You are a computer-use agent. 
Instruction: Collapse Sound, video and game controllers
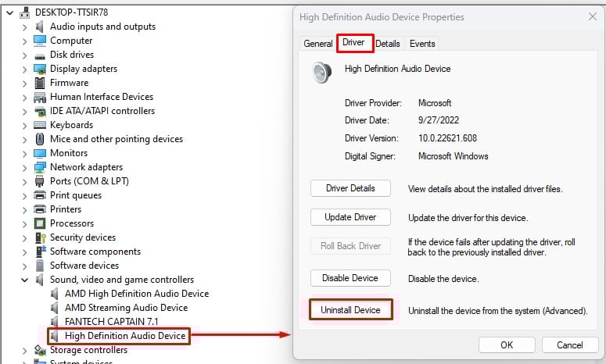click(x=25, y=280)
